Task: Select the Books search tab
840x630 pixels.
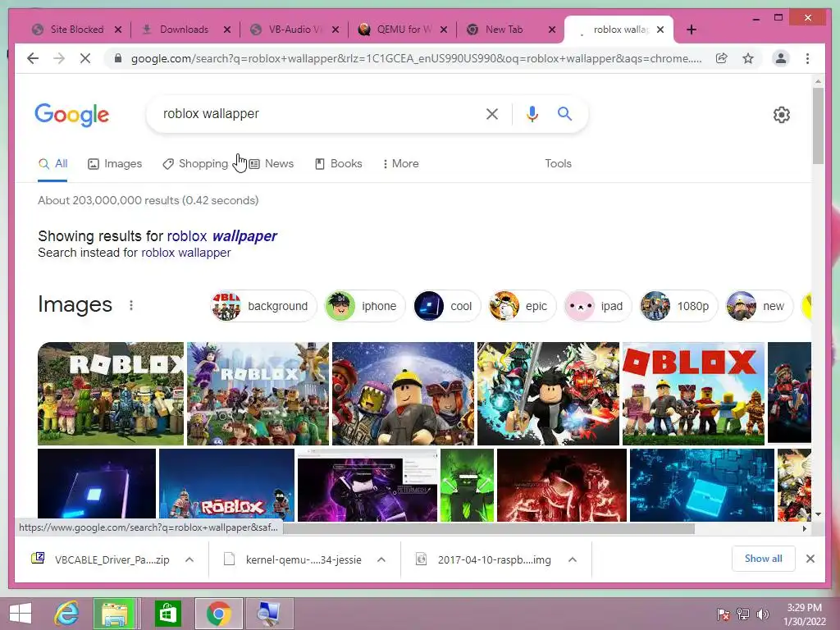Action: click(x=339, y=163)
